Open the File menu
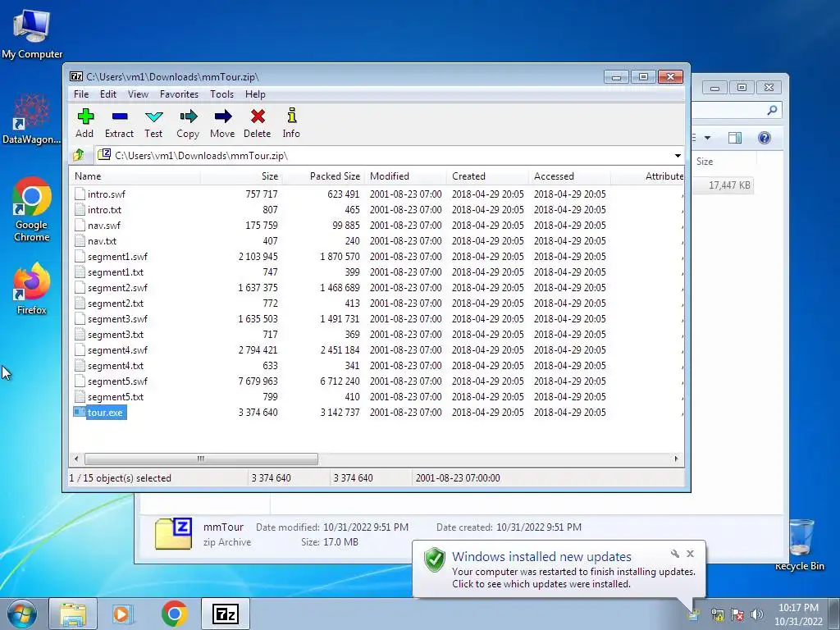 [x=81, y=94]
